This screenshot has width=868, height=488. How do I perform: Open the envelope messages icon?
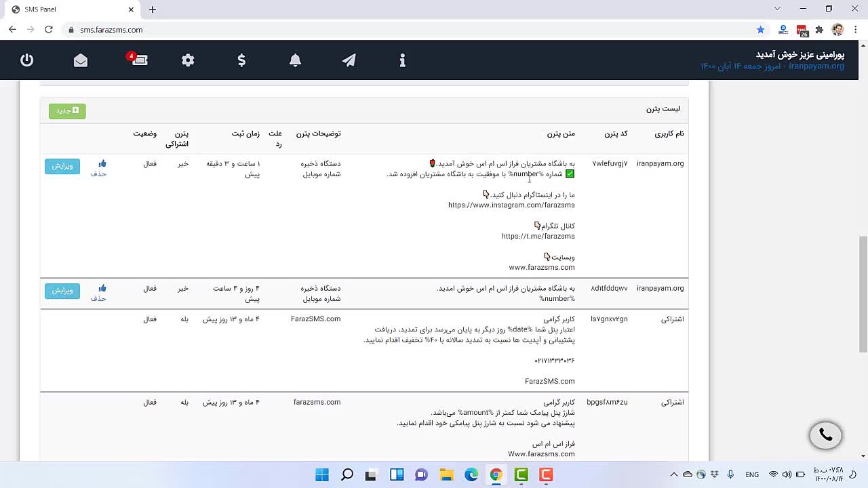click(x=81, y=60)
